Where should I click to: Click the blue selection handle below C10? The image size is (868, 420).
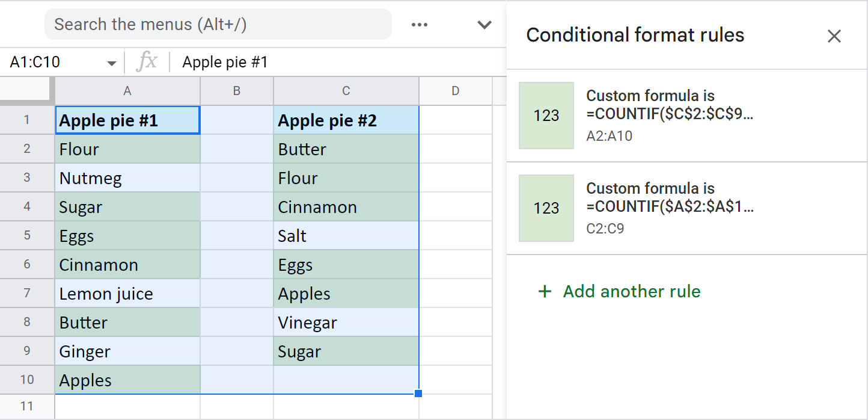(x=418, y=394)
